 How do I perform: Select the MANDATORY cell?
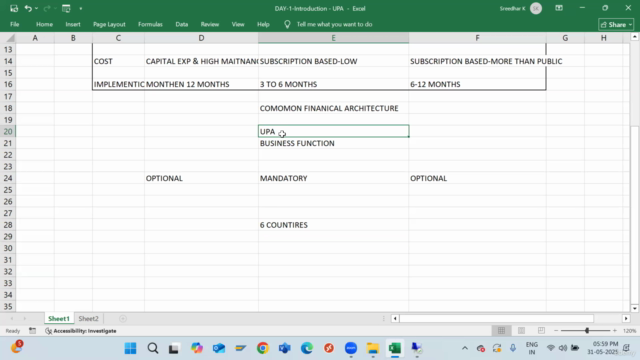[333, 178]
